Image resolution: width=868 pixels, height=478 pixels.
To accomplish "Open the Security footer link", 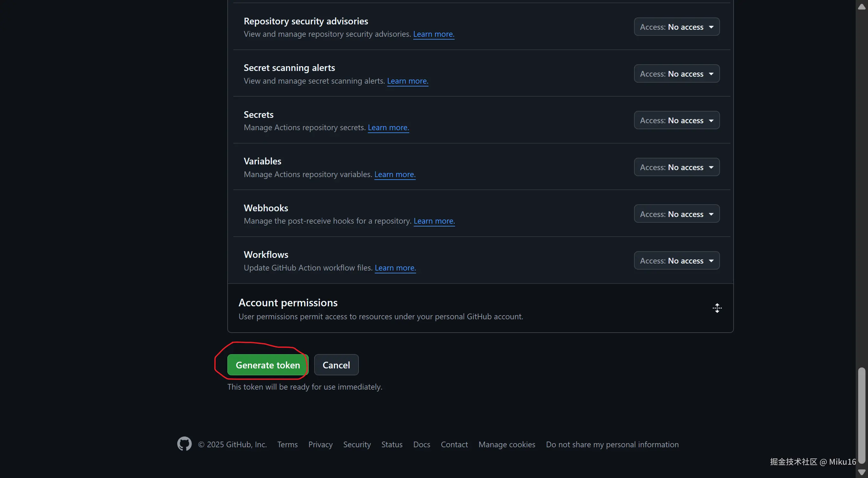I will [357, 445].
